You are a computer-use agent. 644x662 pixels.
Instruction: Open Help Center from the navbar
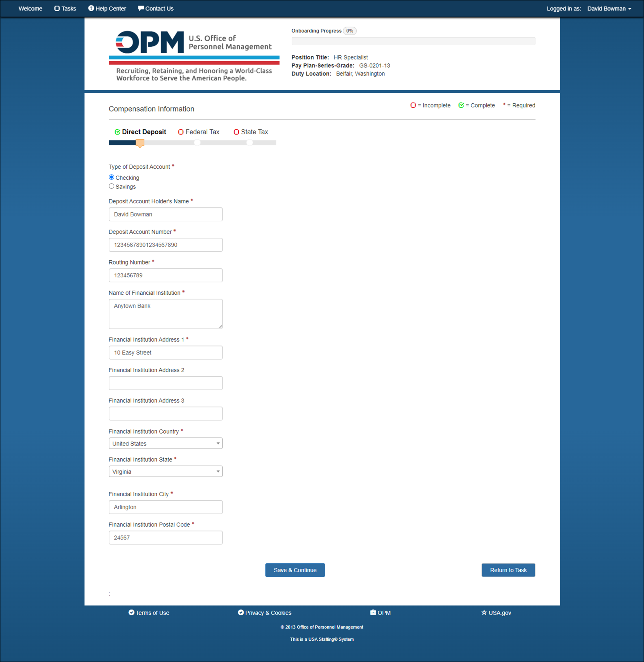pos(107,9)
